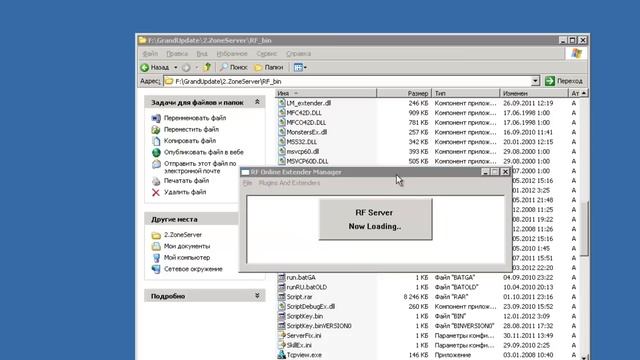
Task: Open the views dropdown arrow
Action: pos(305,67)
